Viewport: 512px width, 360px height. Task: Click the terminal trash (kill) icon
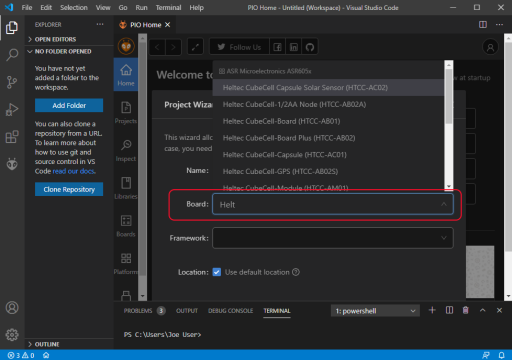click(466, 310)
